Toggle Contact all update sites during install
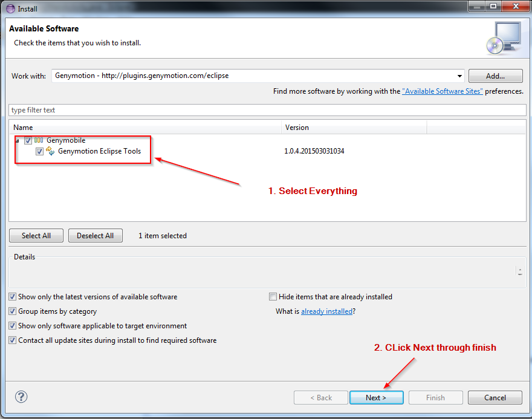 (13, 340)
